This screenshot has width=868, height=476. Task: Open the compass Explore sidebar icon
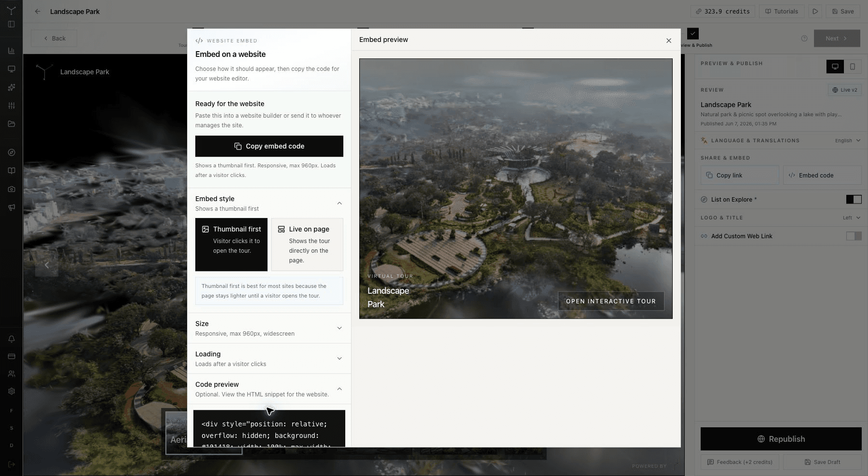coord(11,152)
